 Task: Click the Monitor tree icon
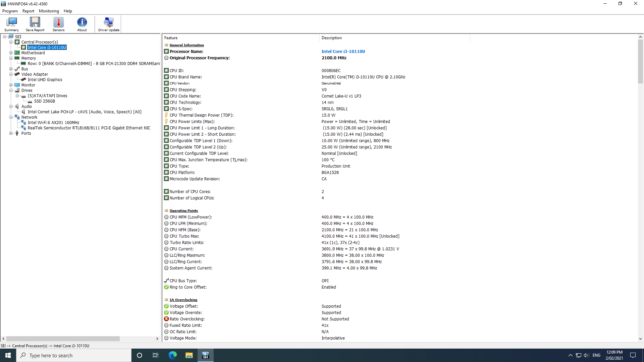(17, 85)
